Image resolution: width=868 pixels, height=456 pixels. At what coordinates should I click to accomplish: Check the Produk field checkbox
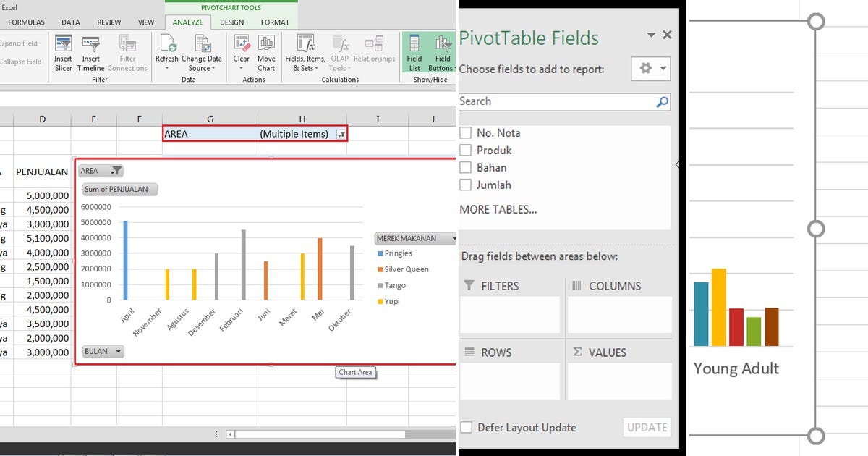click(x=465, y=150)
